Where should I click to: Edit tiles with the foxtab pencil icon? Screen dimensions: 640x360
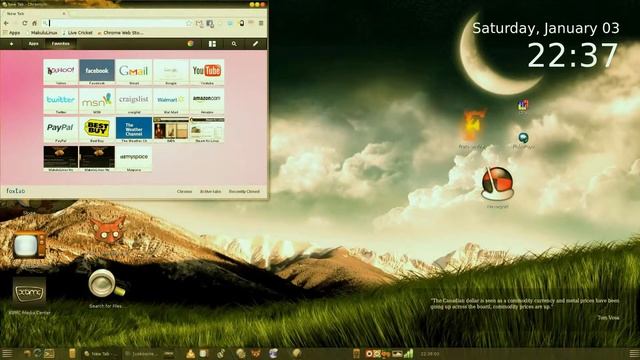(256, 44)
